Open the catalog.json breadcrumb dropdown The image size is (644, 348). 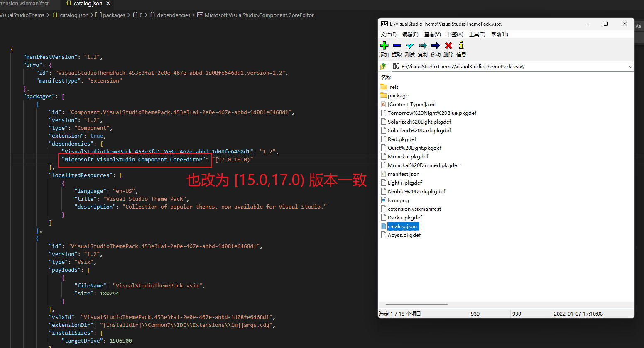pos(71,15)
